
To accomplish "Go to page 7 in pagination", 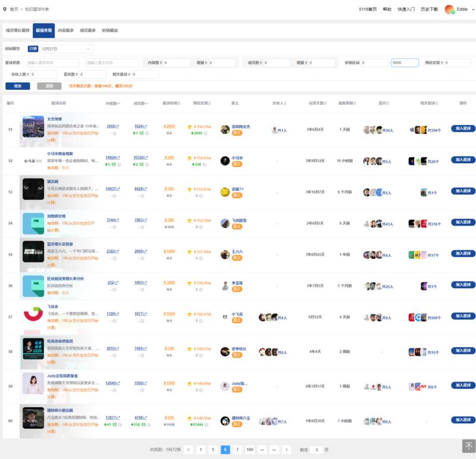I will pyautogui.click(x=237, y=449).
